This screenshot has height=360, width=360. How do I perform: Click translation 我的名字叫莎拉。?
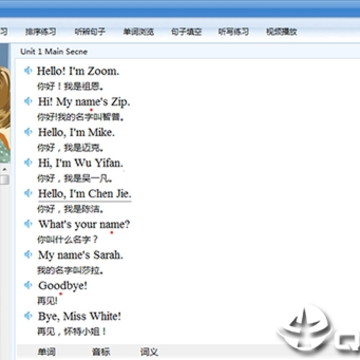(x=70, y=270)
